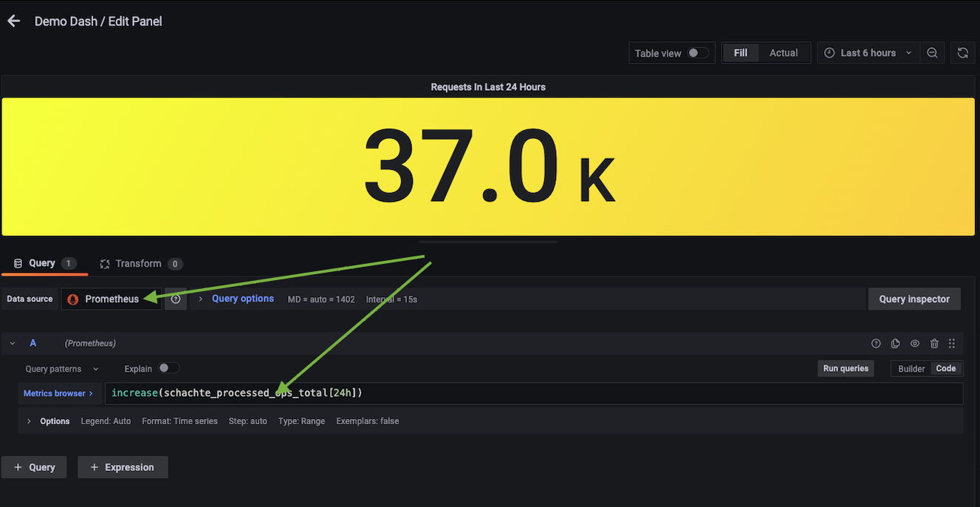The height and width of the screenshot is (507, 980).
Task: Click the zoom out time range icon
Action: tap(932, 53)
